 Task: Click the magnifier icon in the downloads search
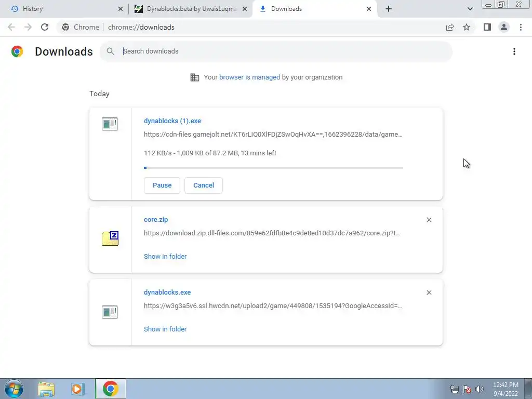click(110, 51)
